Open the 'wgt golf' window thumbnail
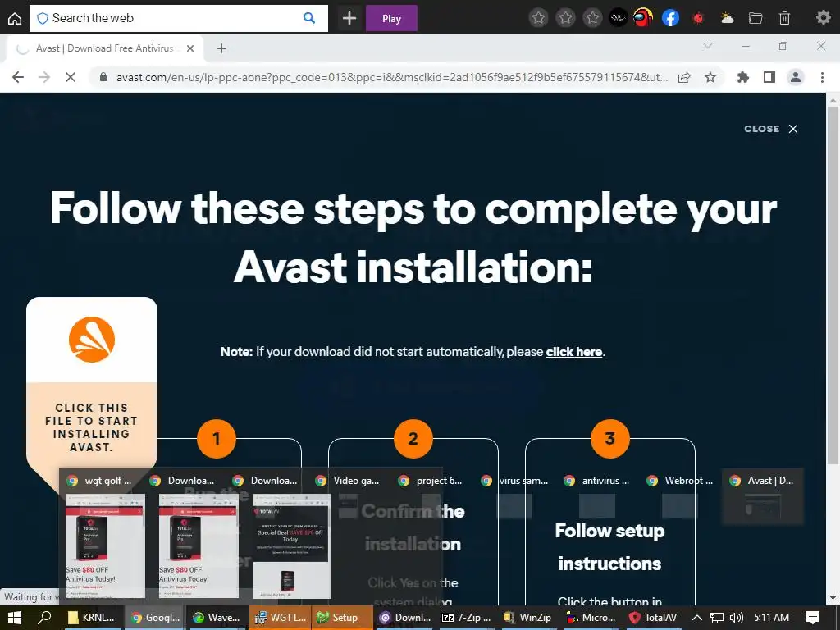The height and width of the screenshot is (630, 840). tap(104, 546)
